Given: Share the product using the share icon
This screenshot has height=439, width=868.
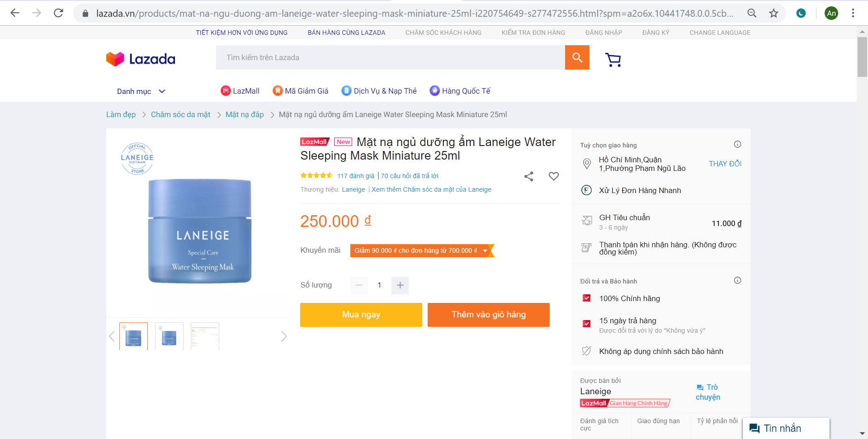Looking at the screenshot, I should pos(528,176).
